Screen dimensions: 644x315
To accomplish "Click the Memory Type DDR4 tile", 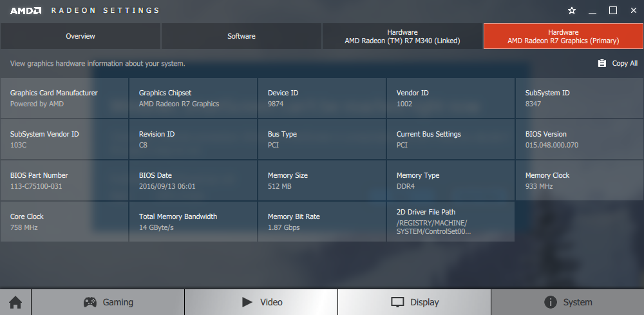I will 451,180.
